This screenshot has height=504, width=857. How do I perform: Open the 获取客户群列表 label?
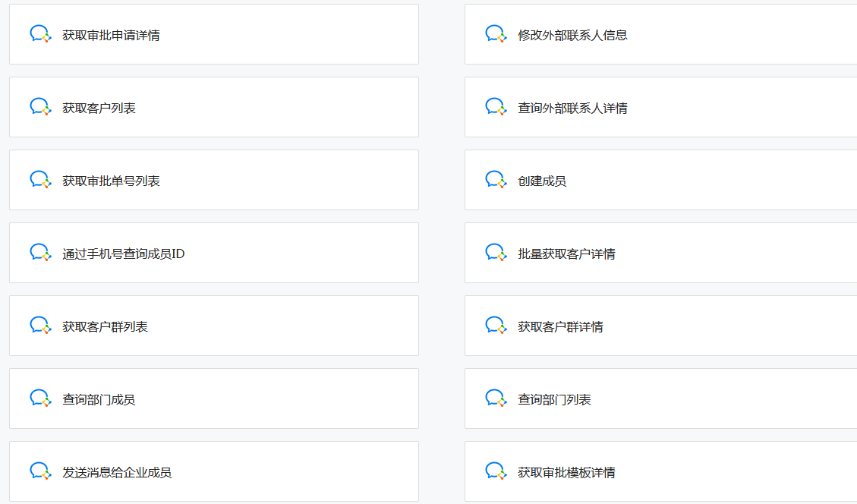[x=105, y=327]
